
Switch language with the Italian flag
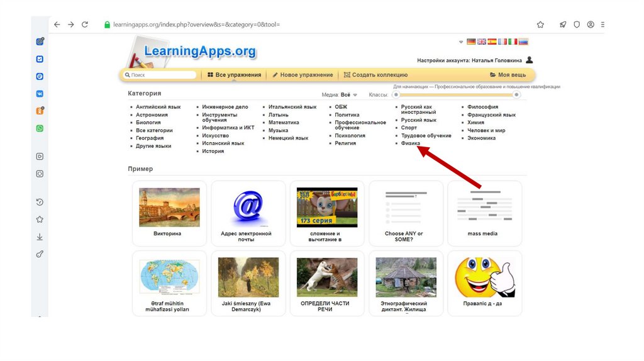513,42
